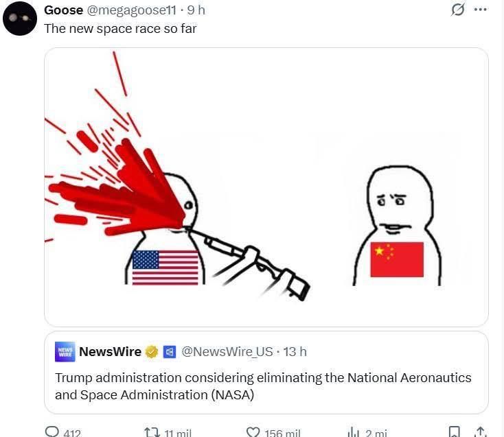Click the NewsWire gold verified badge
Viewport: 504px width, 437px height.
click(x=152, y=352)
